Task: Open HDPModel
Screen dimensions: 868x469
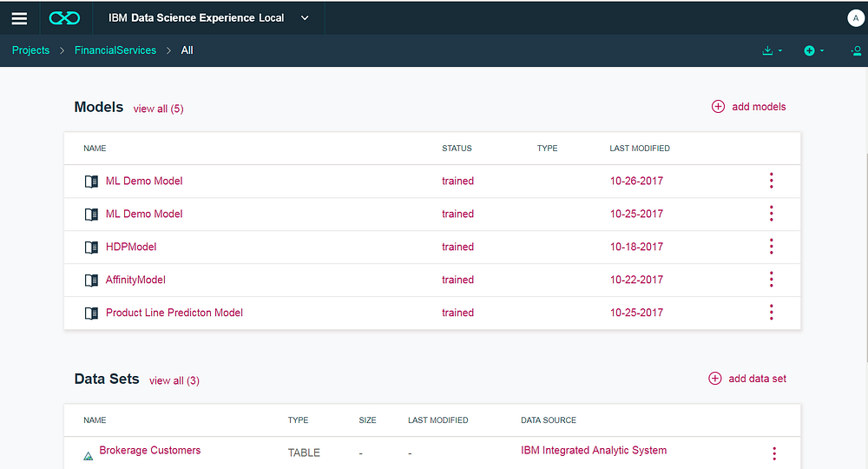Action: 131,247
